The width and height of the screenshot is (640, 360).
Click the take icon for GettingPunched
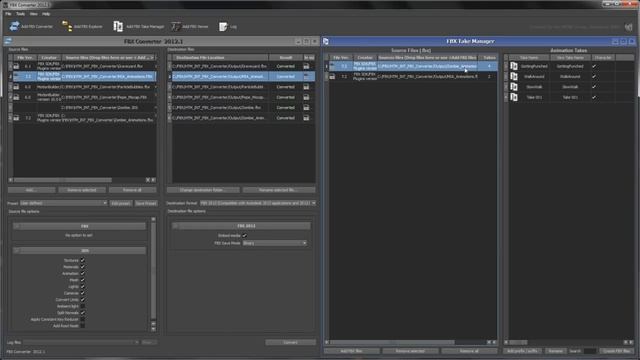(514, 66)
